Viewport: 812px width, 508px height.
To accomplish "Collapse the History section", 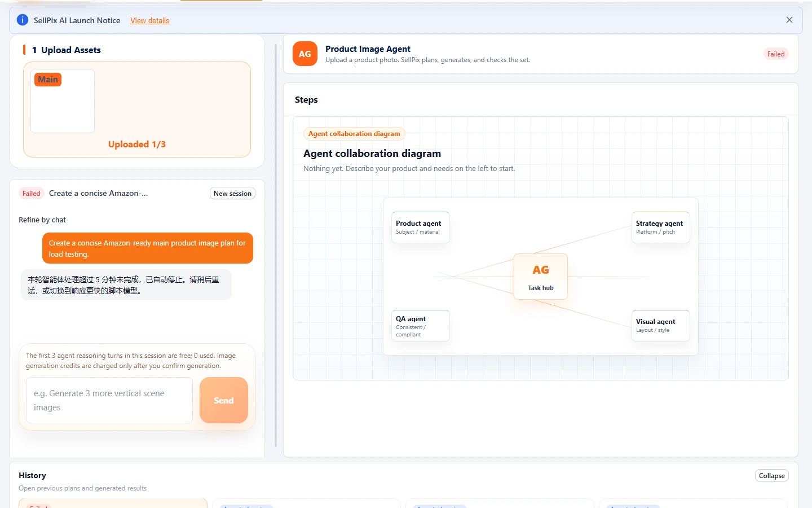I will pyautogui.click(x=772, y=476).
